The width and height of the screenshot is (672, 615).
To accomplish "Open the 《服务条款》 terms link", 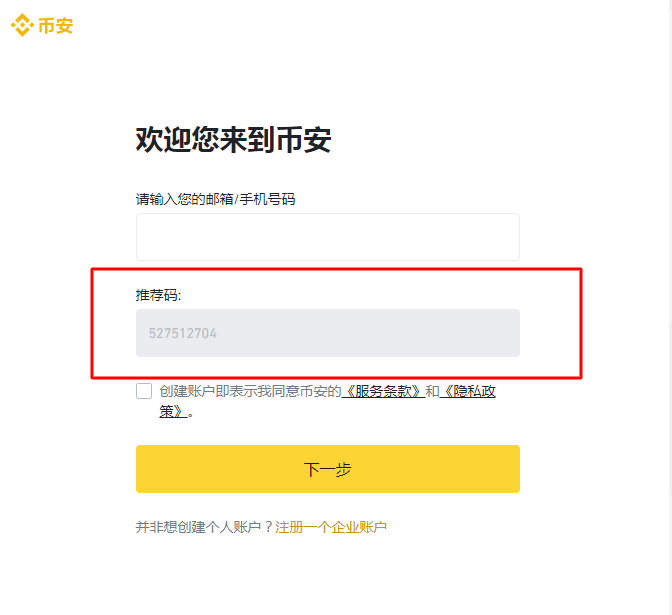I will [383, 391].
